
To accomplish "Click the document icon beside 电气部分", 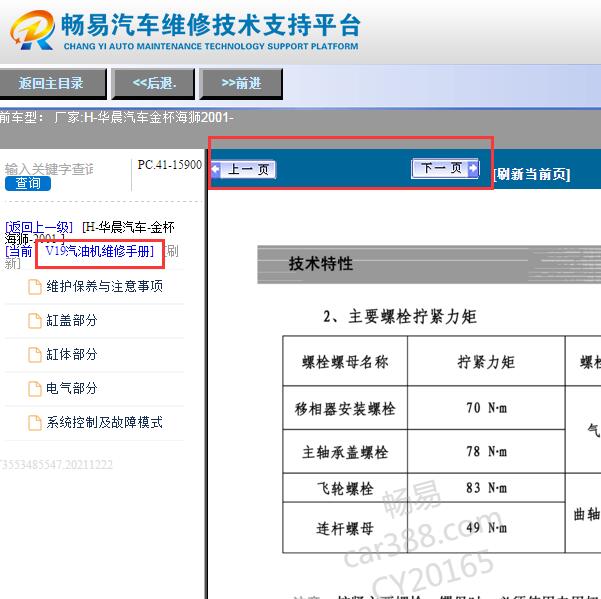I will point(35,389).
